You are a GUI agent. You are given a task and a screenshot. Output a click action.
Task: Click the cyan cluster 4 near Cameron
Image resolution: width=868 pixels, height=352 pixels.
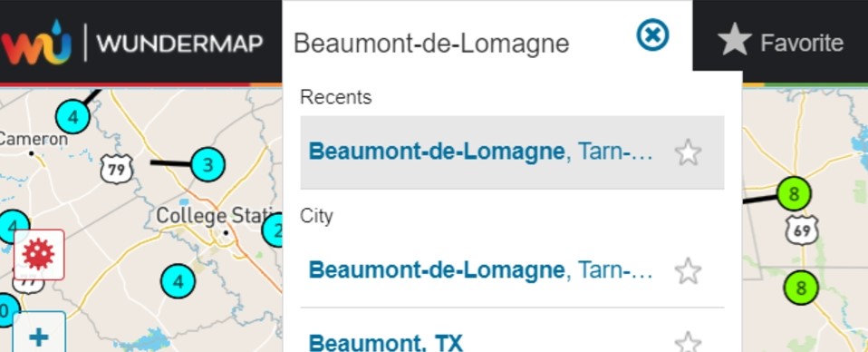click(x=73, y=117)
